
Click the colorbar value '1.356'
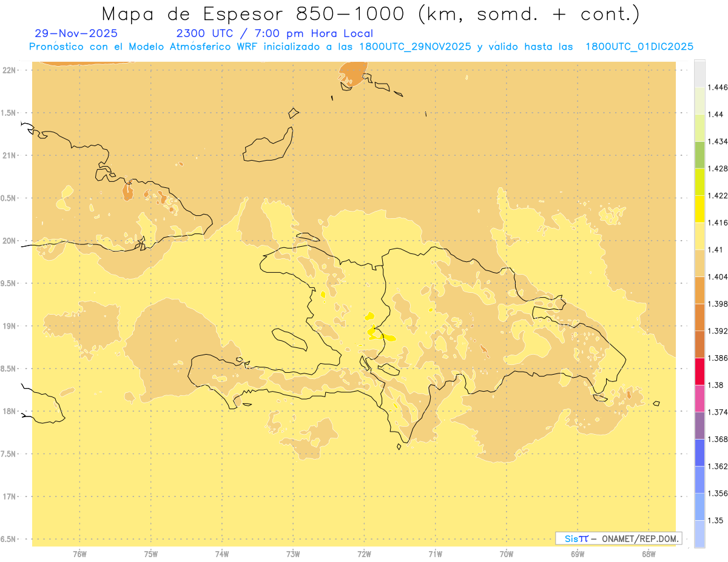pos(718,493)
